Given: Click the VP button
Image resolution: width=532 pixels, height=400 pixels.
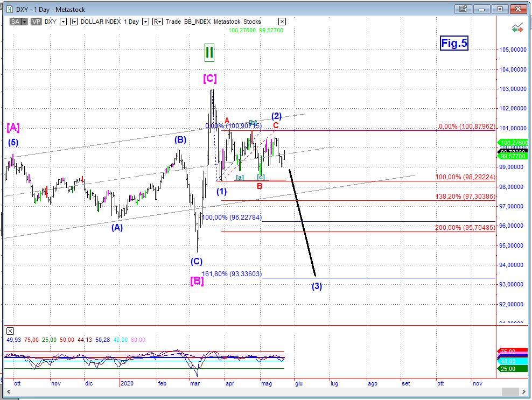Looking at the screenshot, I should [36, 22].
